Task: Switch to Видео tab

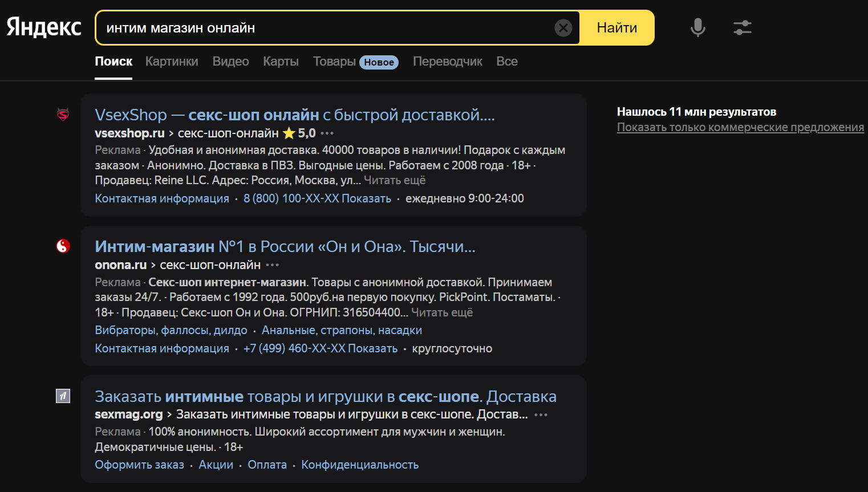Action: (x=230, y=62)
